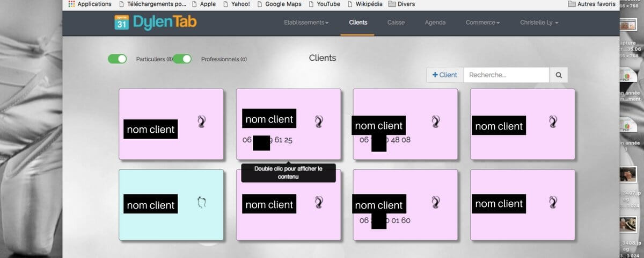Viewport: 644px width, 258px height.
Task: Switch to the Agenda tab
Action: tap(435, 23)
